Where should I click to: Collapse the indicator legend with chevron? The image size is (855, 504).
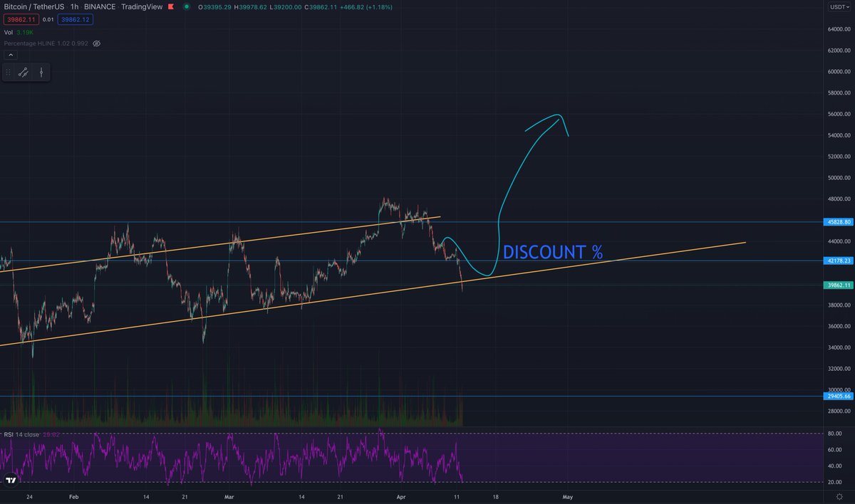point(10,54)
